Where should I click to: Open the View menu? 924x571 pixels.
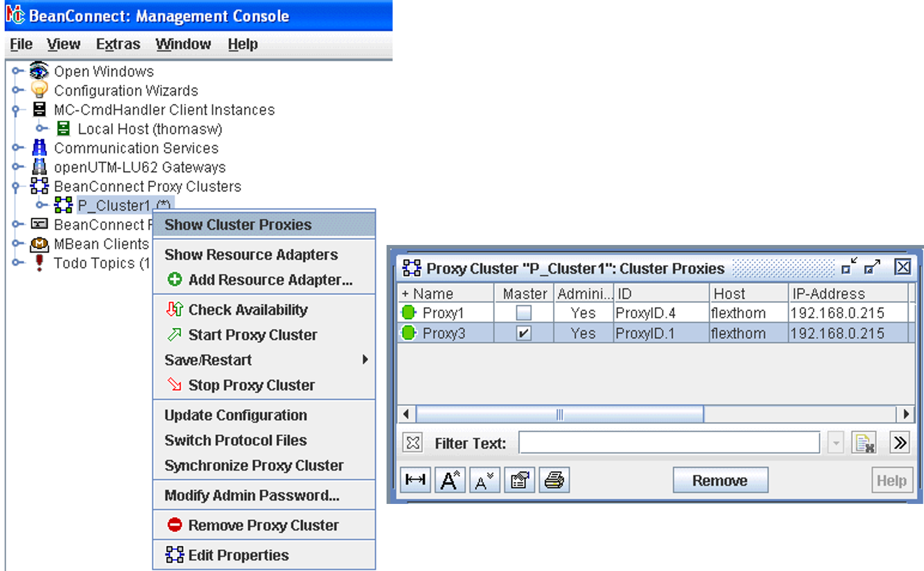pyautogui.click(x=63, y=44)
